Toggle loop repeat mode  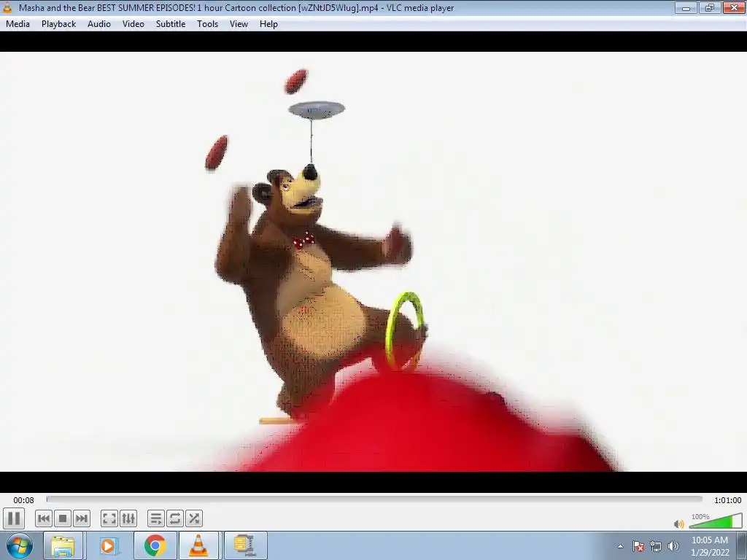tap(175, 518)
